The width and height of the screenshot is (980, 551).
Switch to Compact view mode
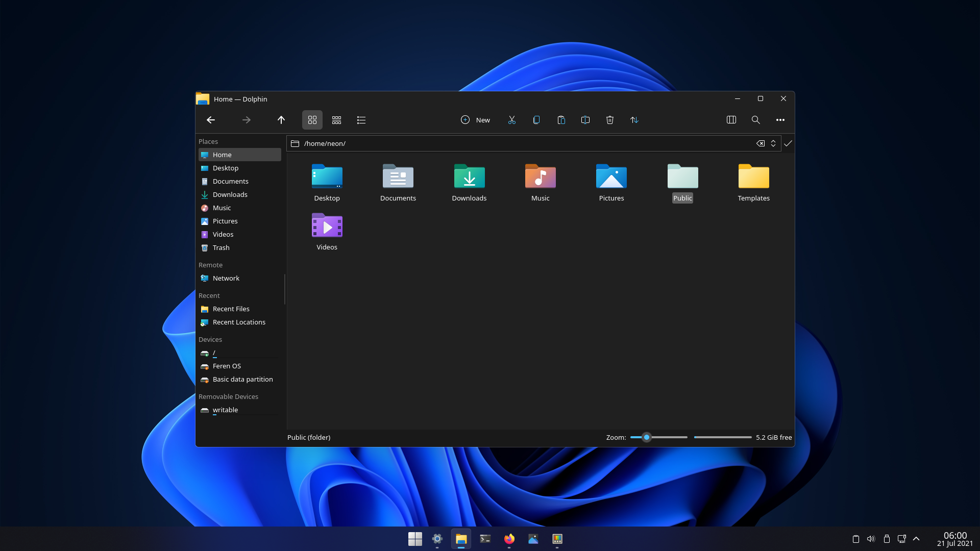pos(337,120)
